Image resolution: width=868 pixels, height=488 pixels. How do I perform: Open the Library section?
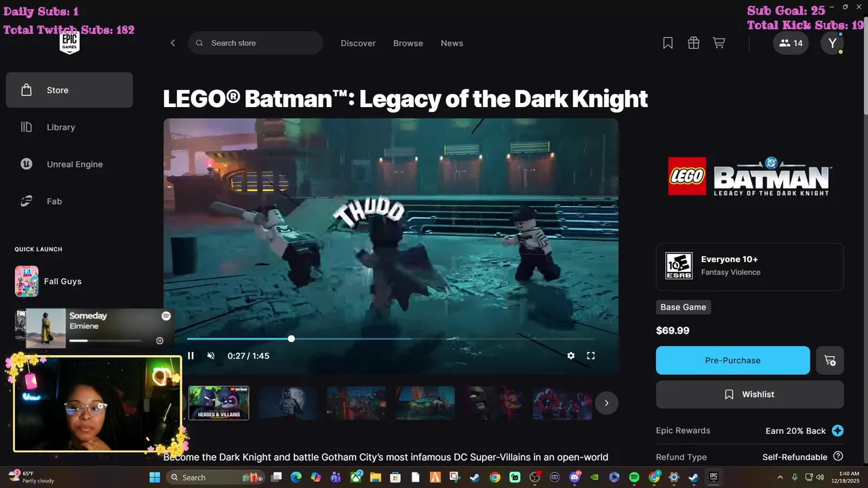pyautogui.click(x=69, y=127)
